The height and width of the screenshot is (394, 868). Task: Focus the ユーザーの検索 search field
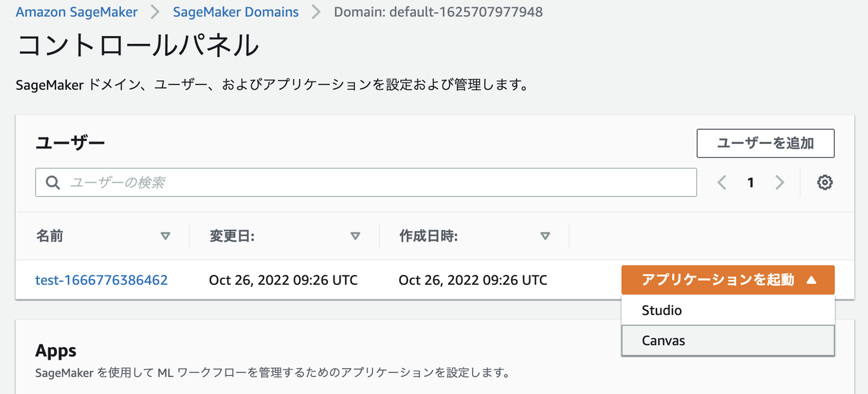(374, 183)
